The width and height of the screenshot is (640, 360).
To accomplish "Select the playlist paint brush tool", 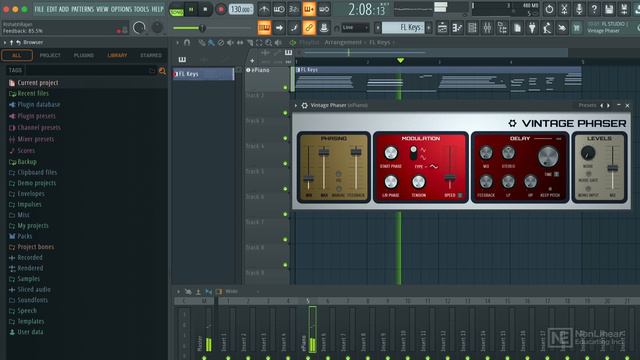I will (x=211, y=42).
